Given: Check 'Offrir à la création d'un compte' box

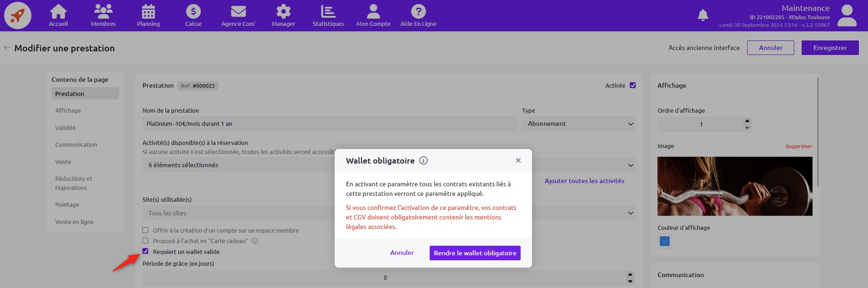Looking at the screenshot, I should point(146,230).
